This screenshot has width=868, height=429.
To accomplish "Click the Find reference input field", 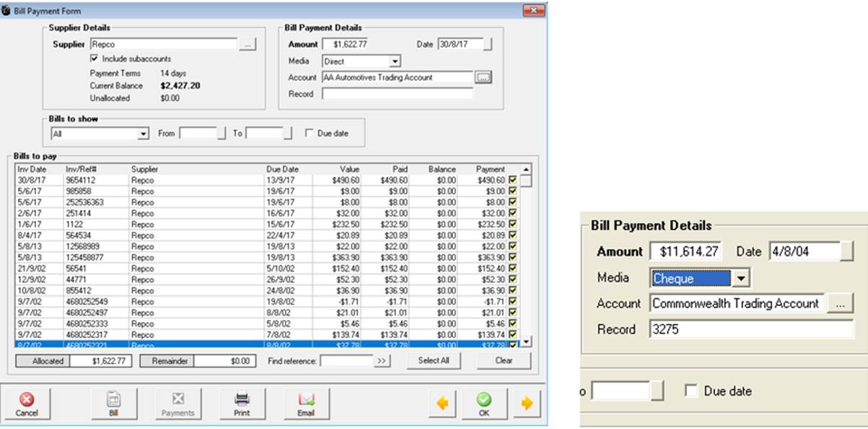I will [346, 360].
